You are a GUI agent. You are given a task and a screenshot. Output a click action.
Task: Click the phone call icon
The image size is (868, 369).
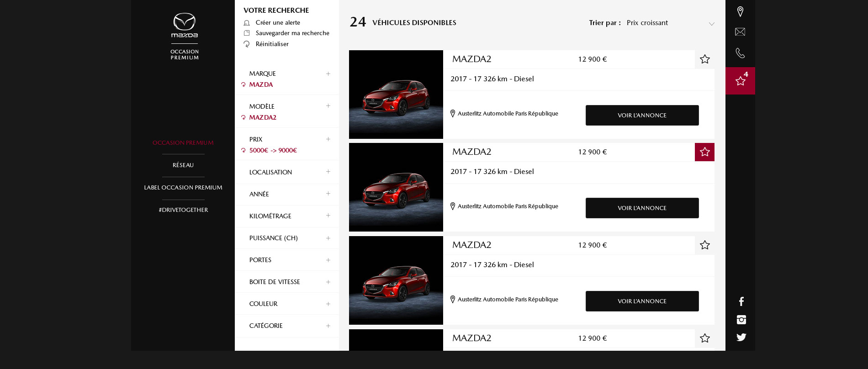point(740,53)
